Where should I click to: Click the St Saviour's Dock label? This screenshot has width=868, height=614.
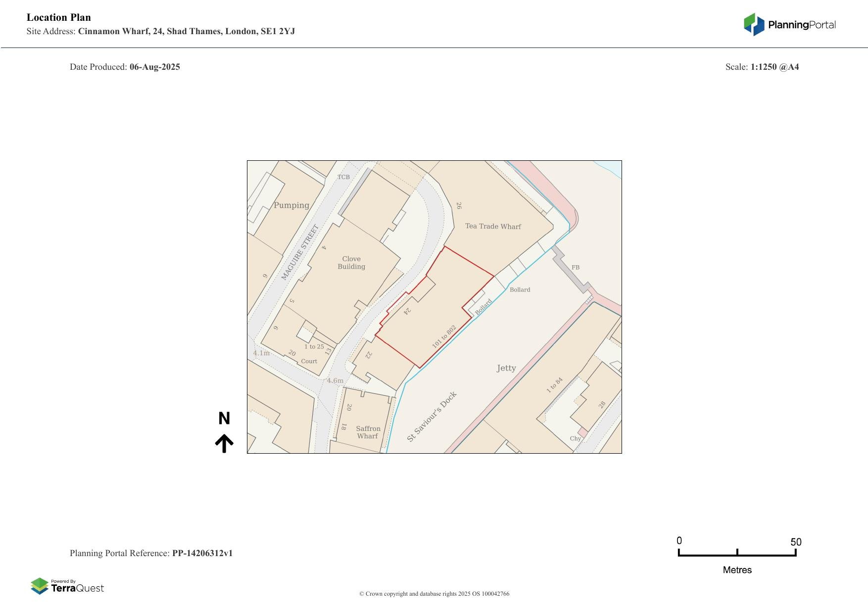coord(432,417)
